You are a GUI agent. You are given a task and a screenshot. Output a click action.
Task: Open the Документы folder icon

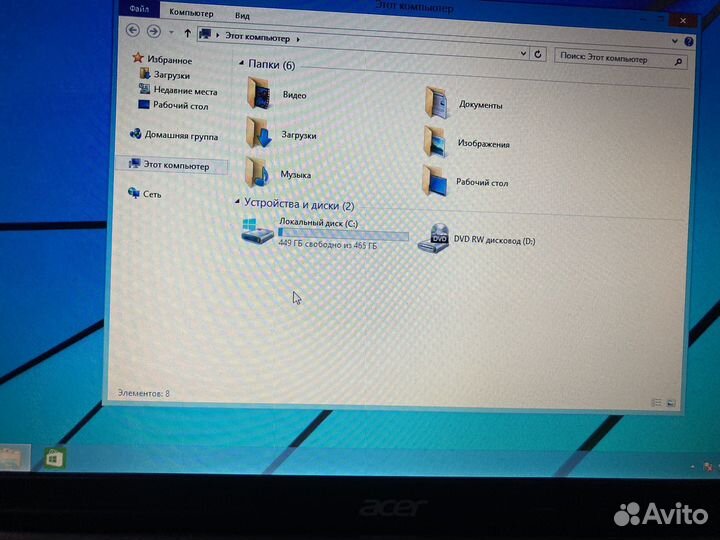(x=435, y=102)
